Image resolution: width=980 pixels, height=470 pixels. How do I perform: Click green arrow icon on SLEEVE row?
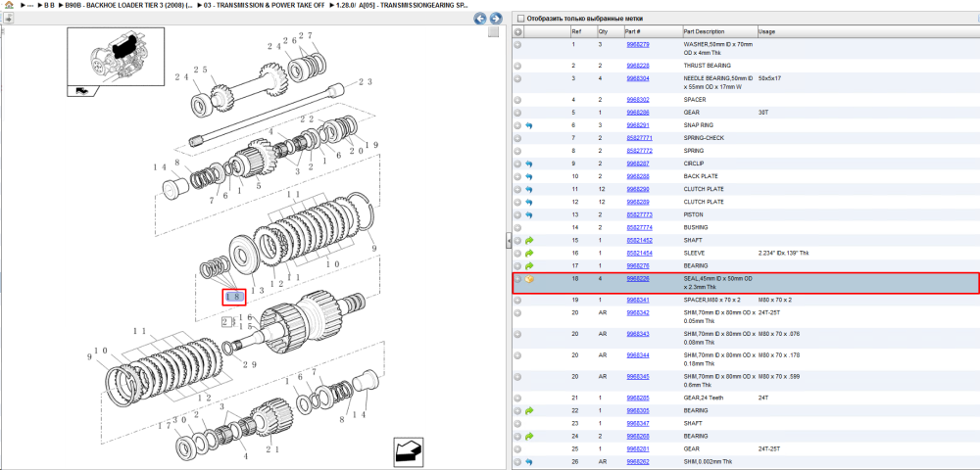pyautogui.click(x=529, y=253)
